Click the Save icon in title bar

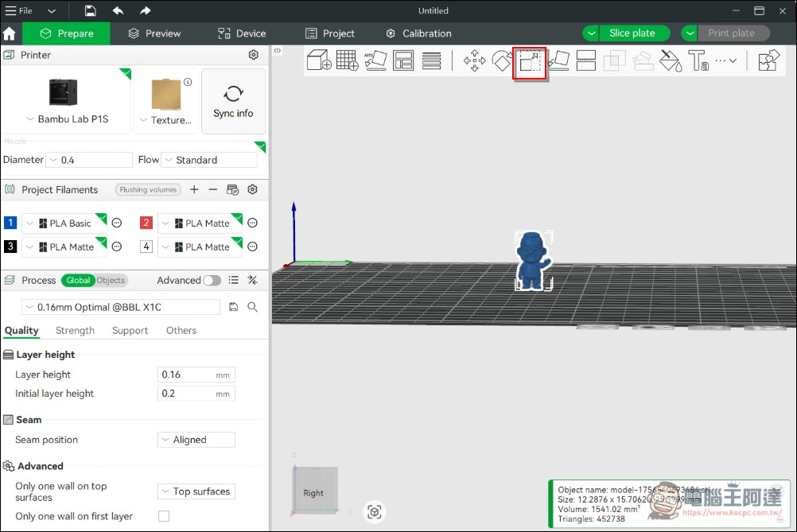click(90, 10)
